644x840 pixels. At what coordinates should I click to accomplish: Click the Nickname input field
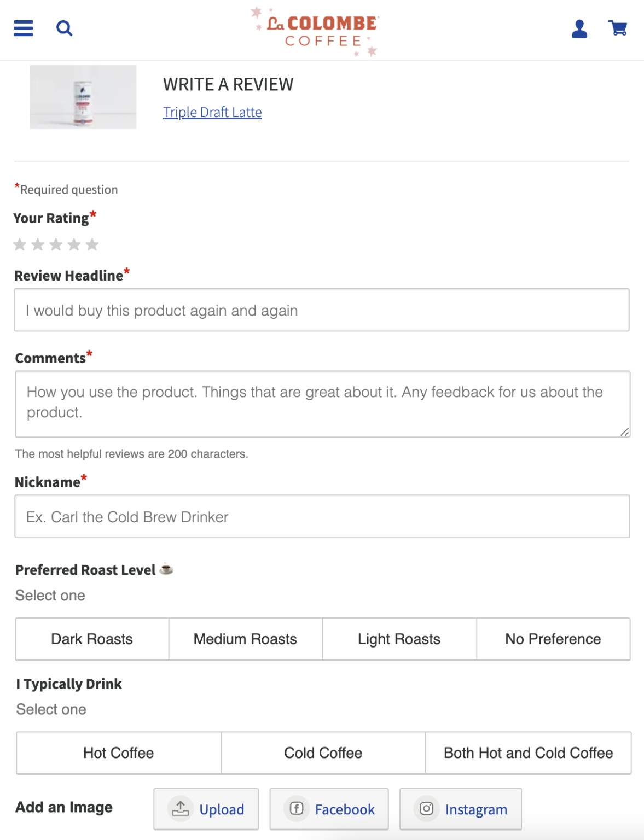322,516
